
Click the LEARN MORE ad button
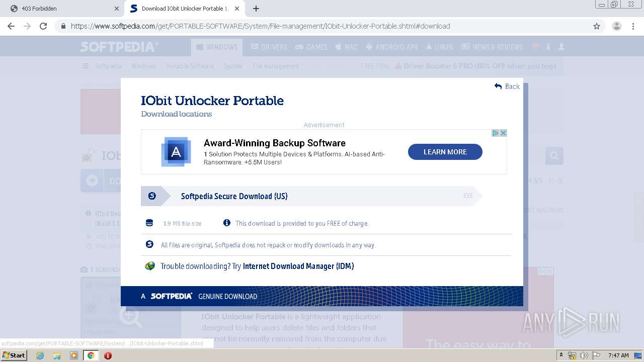(x=445, y=152)
